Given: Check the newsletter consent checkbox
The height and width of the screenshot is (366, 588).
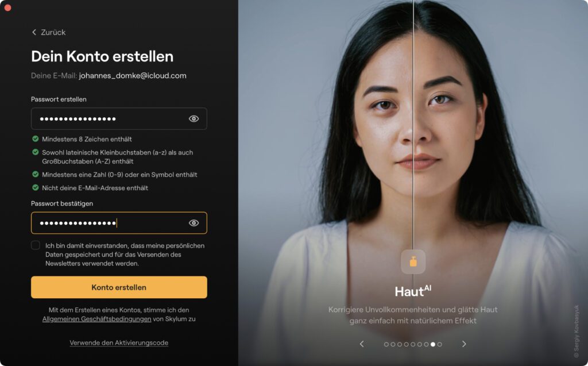Looking at the screenshot, I should (x=35, y=245).
